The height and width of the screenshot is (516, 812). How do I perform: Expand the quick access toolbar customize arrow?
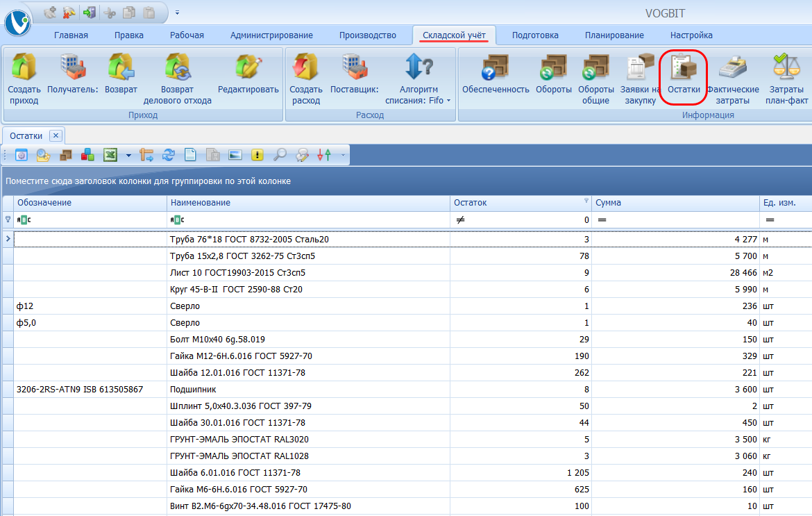(x=177, y=13)
